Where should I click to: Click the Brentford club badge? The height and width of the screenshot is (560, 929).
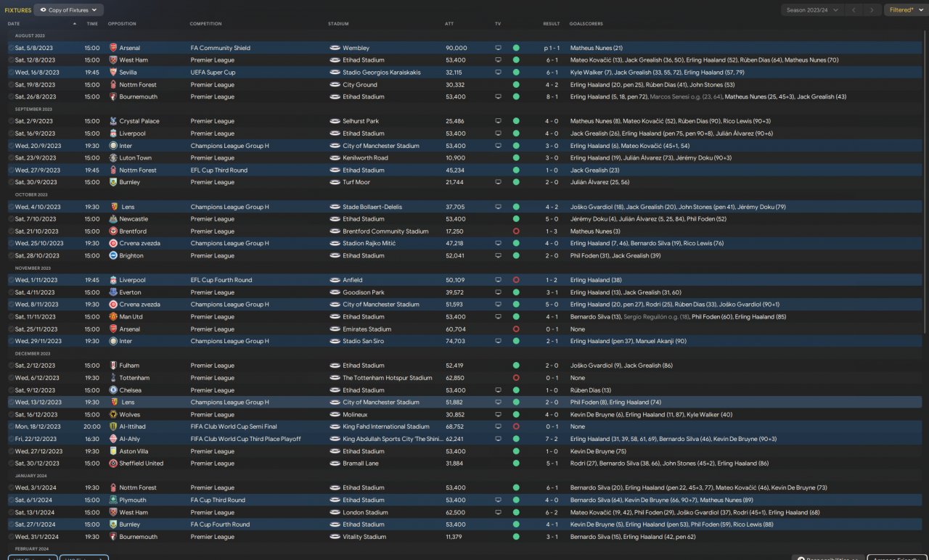(x=112, y=231)
